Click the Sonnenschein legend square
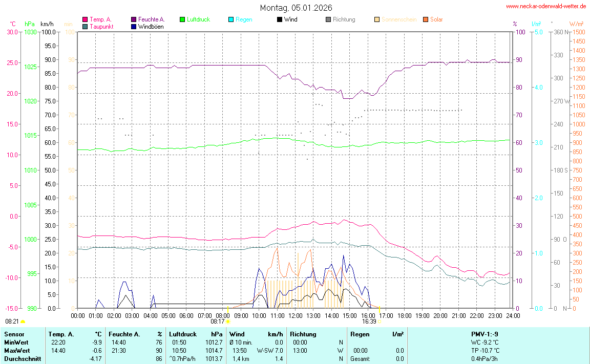590x364 pixels. (377, 20)
